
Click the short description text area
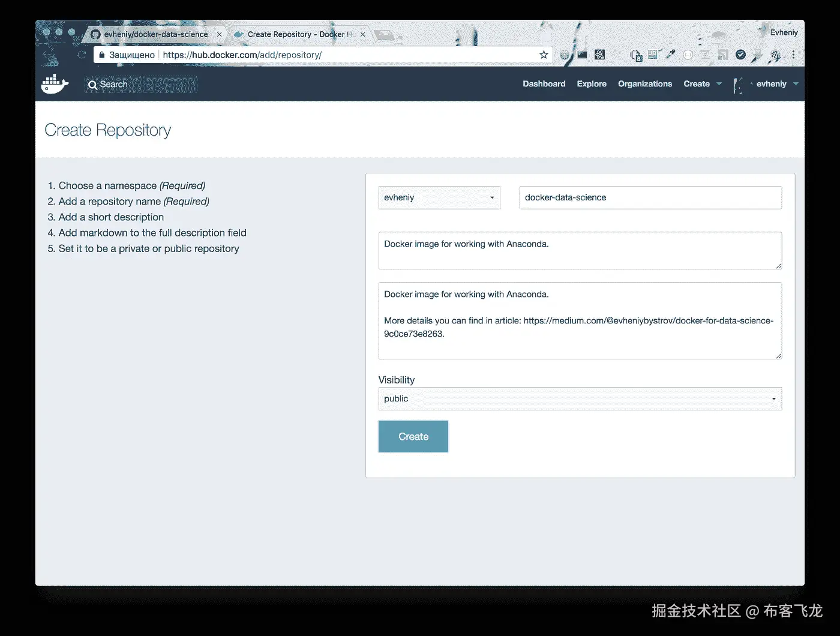580,250
